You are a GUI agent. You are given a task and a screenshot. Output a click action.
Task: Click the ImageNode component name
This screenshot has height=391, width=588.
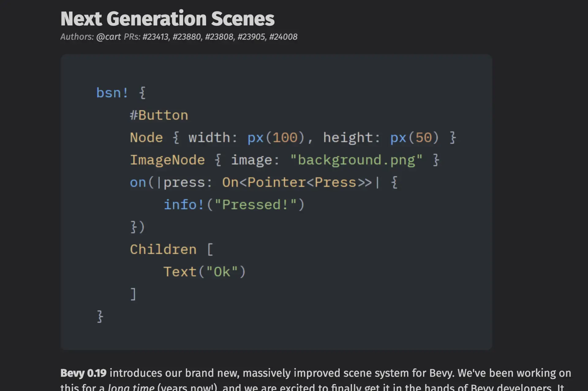(167, 160)
